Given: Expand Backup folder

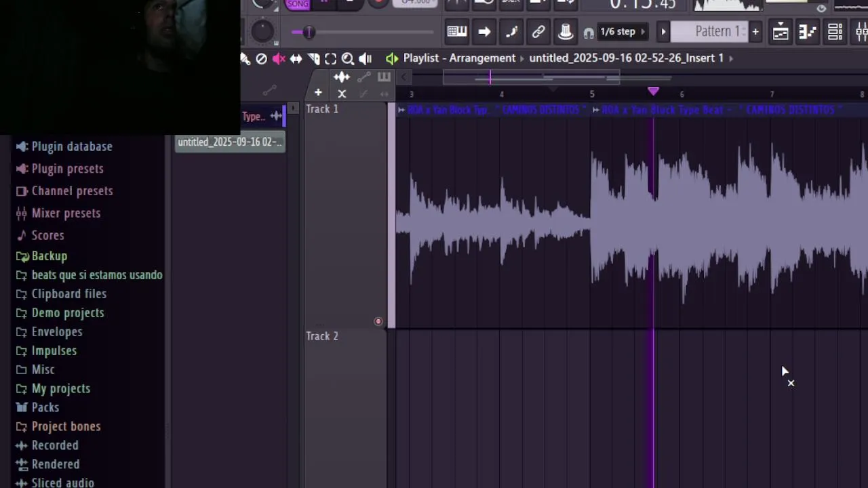Looking at the screenshot, I should pyautogui.click(x=50, y=256).
